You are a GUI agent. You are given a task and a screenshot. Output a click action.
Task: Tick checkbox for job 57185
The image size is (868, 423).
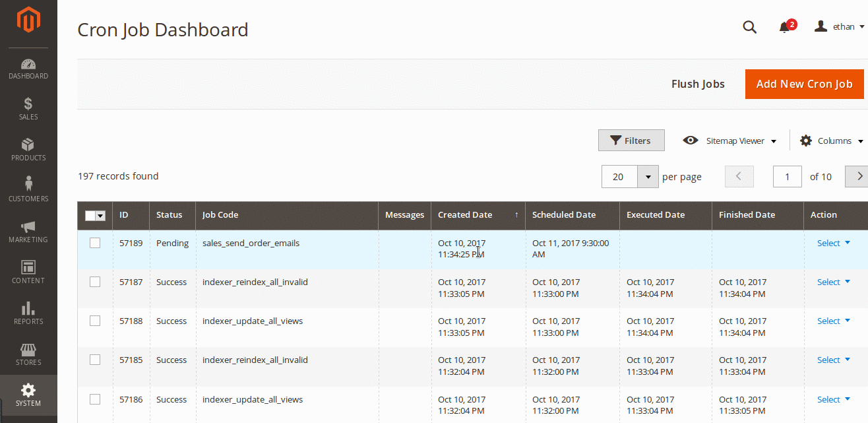pyautogui.click(x=95, y=360)
